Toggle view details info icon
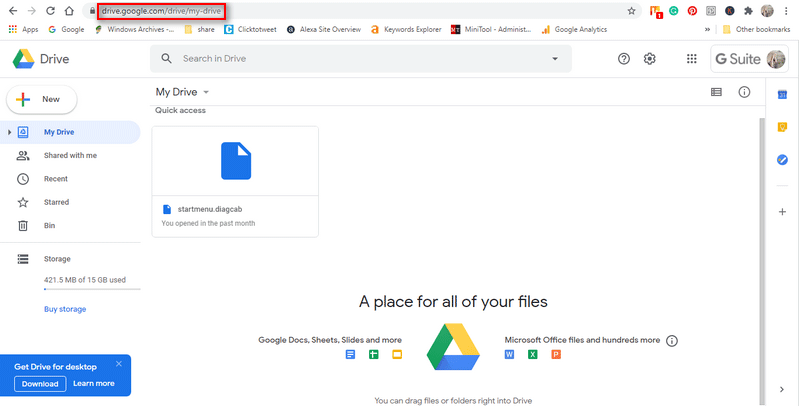Screen dimensions: 799x406 click(744, 92)
